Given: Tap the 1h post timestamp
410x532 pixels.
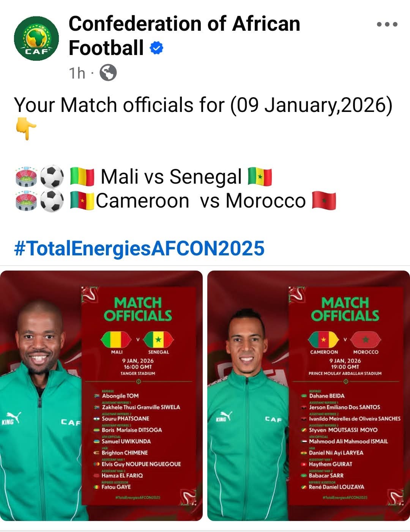Looking at the screenshot, I should (77, 73).
